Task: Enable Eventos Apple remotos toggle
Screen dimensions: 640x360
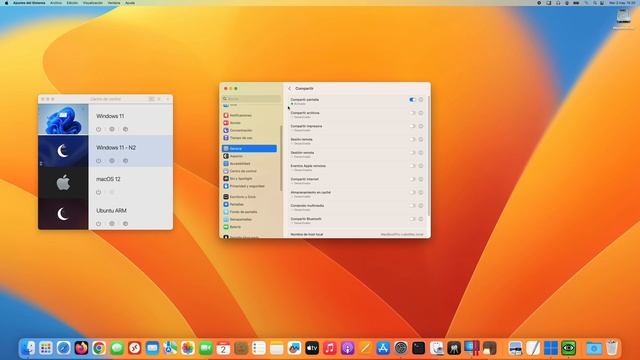Action: coord(412,166)
